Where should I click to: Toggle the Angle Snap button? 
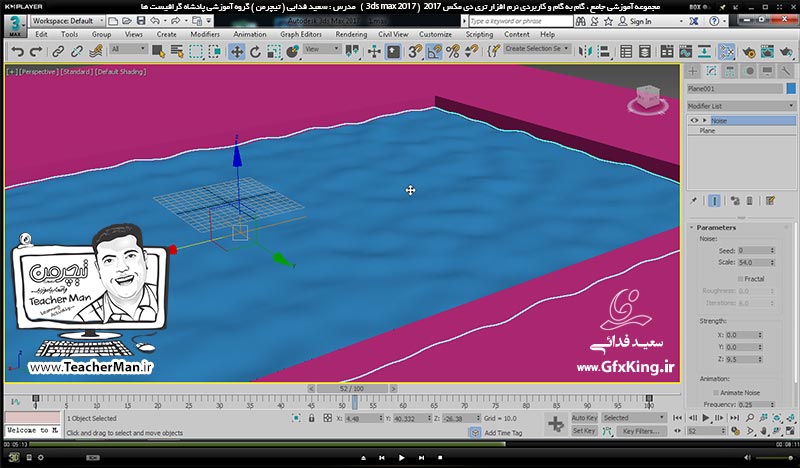coord(434,51)
